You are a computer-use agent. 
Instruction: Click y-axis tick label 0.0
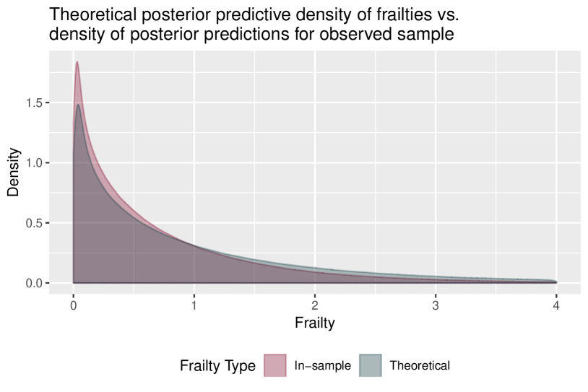tap(33, 283)
